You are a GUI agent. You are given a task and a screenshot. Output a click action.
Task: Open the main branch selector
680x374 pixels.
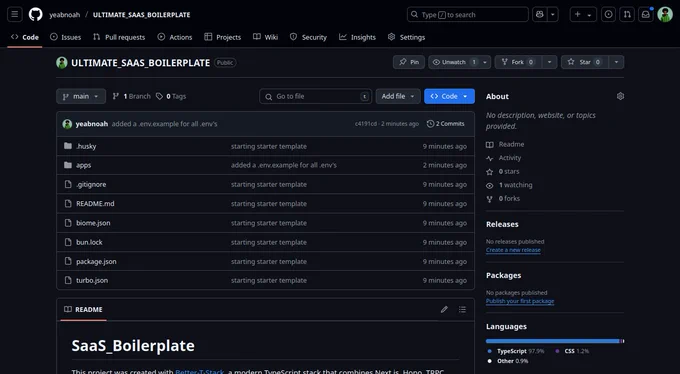tap(81, 96)
